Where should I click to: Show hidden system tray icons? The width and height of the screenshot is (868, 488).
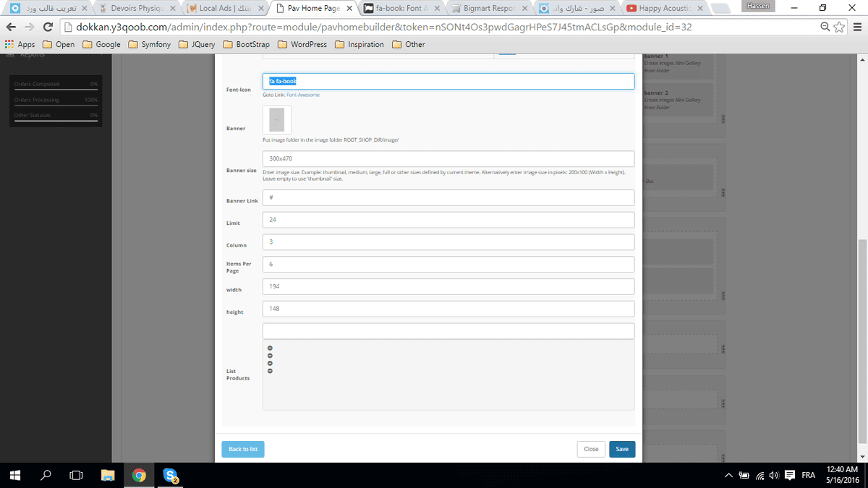point(728,475)
